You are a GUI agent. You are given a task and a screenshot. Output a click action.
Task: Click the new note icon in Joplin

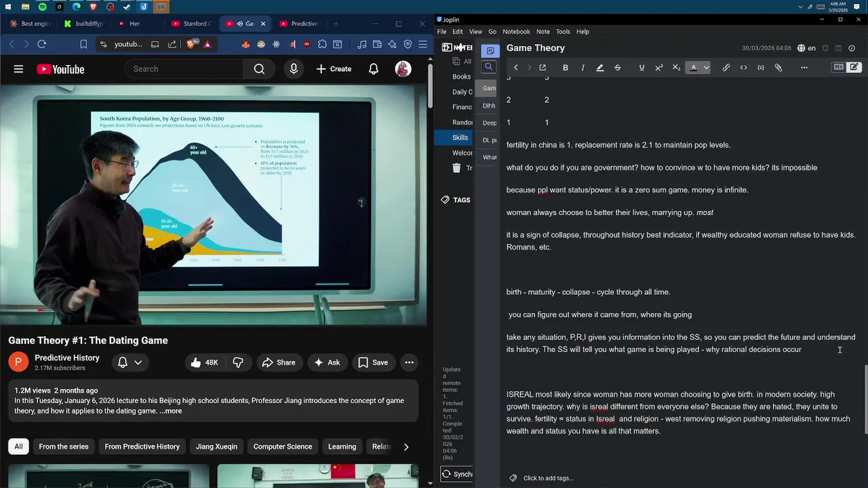pyautogui.click(x=490, y=51)
